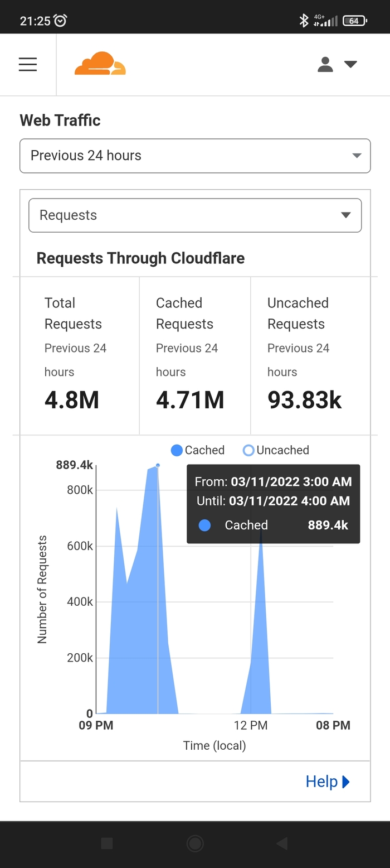Tap the Android back navigation button
The width and height of the screenshot is (390, 868).
(282, 843)
